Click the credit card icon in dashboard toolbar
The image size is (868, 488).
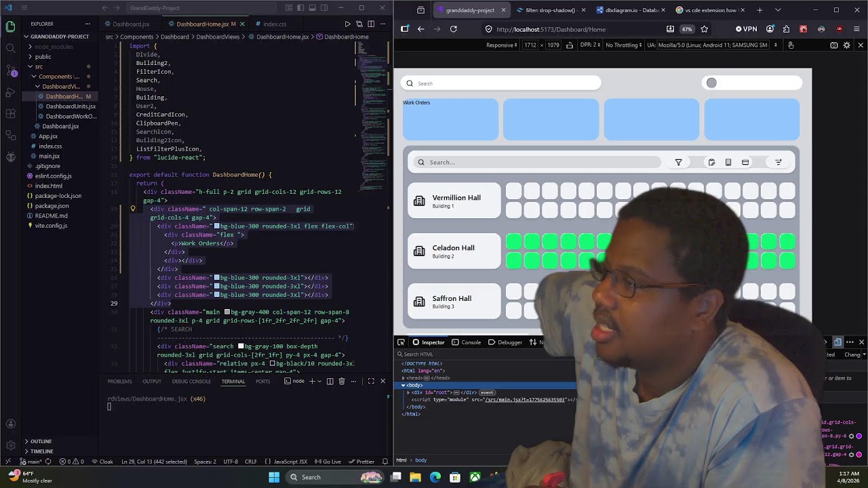click(x=745, y=162)
